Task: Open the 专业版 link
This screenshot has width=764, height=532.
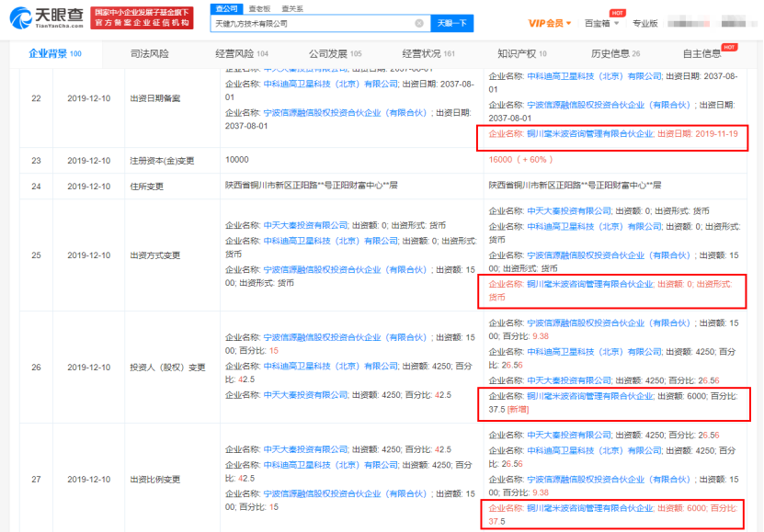Action: pyautogui.click(x=644, y=23)
